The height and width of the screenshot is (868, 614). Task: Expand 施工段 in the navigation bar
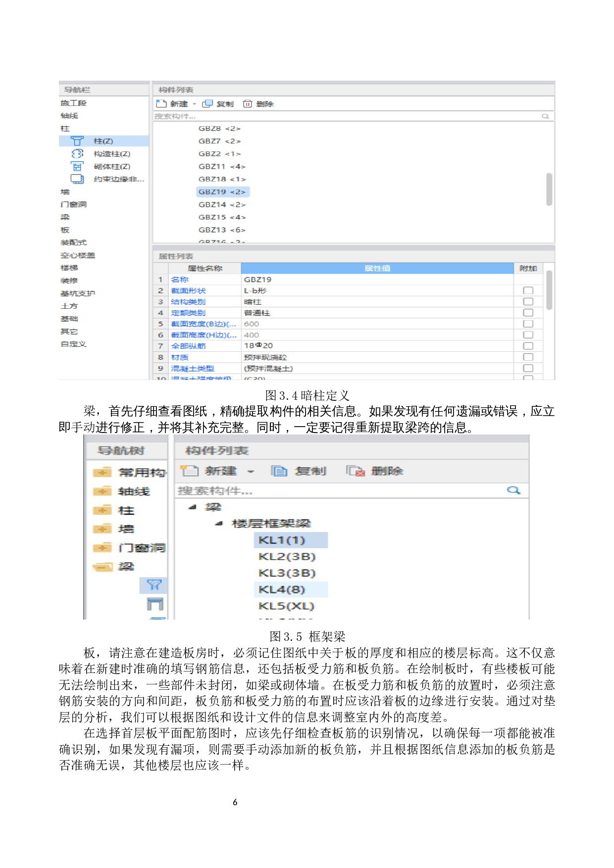73,103
